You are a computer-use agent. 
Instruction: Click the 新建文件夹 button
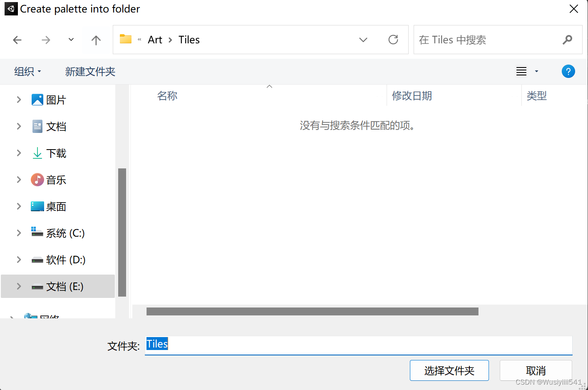tap(90, 71)
